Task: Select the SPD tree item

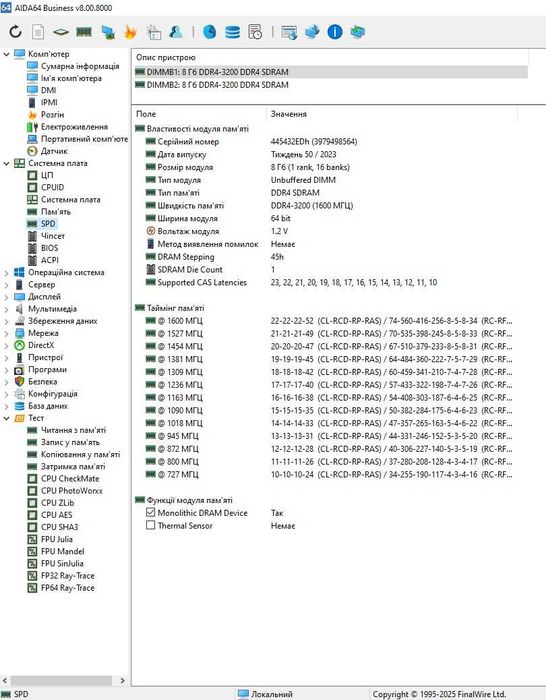Action: pyautogui.click(x=48, y=224)
